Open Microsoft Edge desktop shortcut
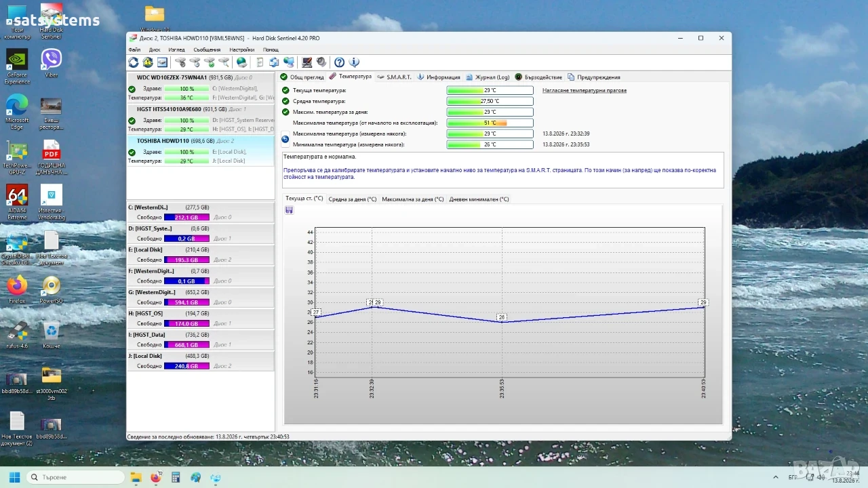This screenshot has height=488, width=868. point(17,112)
